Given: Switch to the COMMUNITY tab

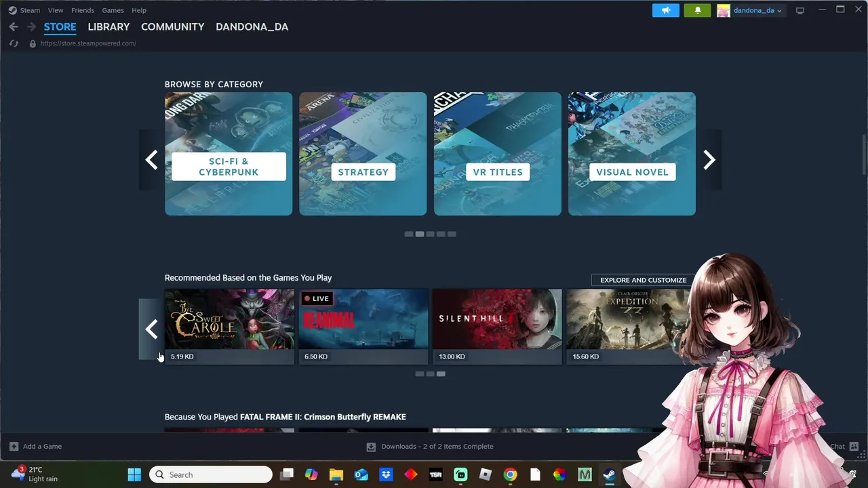Looking at the screenshot, I should click(x=172, y=27).
